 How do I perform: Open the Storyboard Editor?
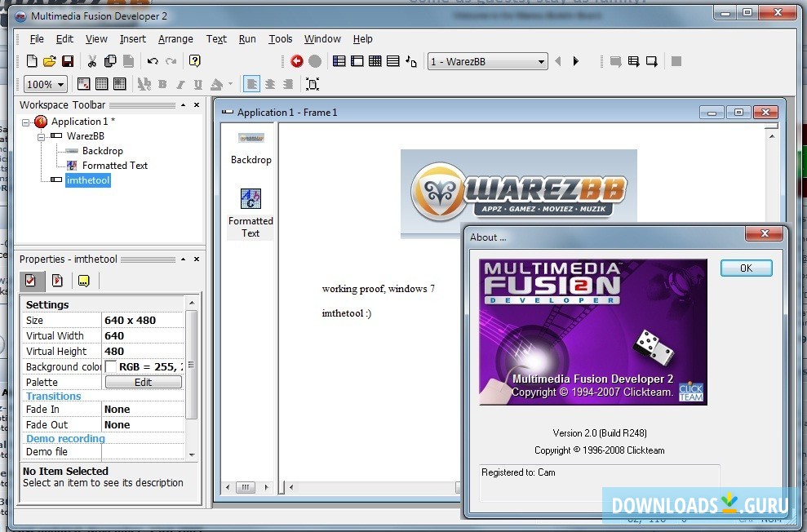coord(339,60)
